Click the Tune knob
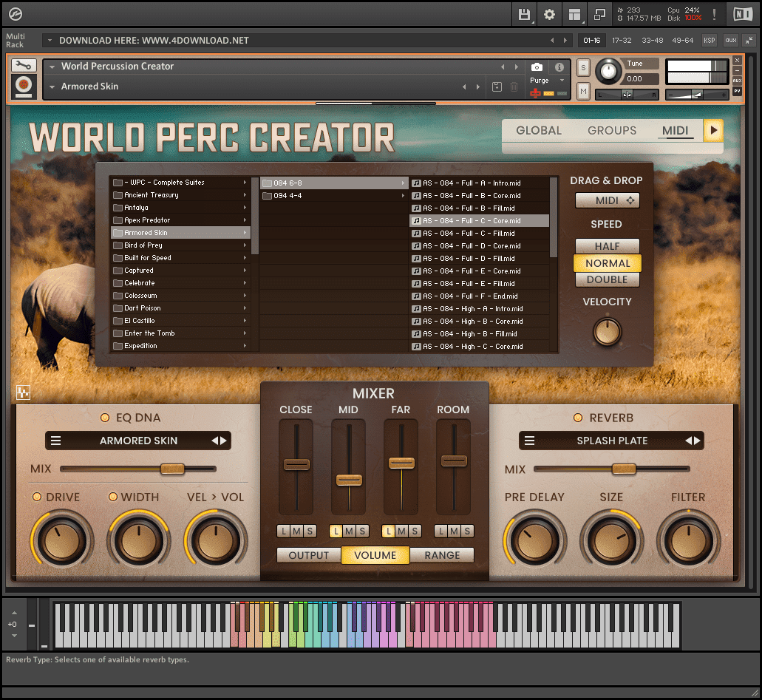 pos(608,72)
